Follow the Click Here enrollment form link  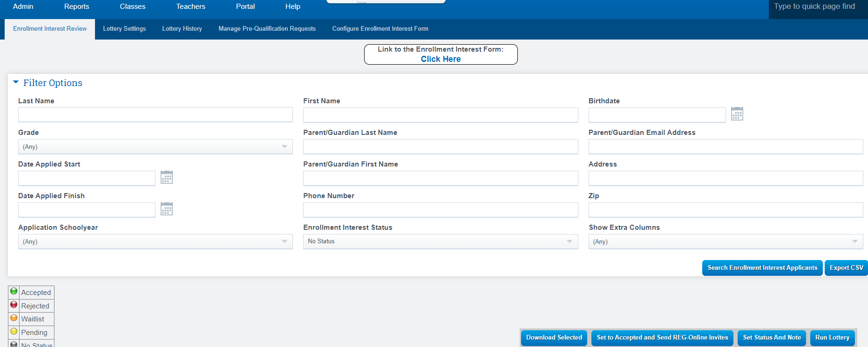(441, 59)
